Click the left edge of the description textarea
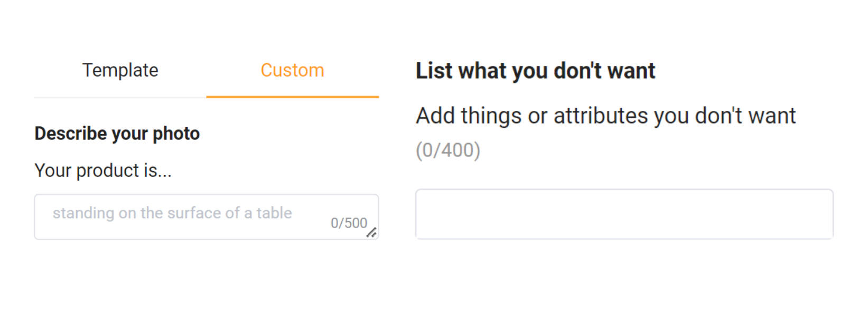Viewport: 868px width, 311px height. (x=35, y=216)
